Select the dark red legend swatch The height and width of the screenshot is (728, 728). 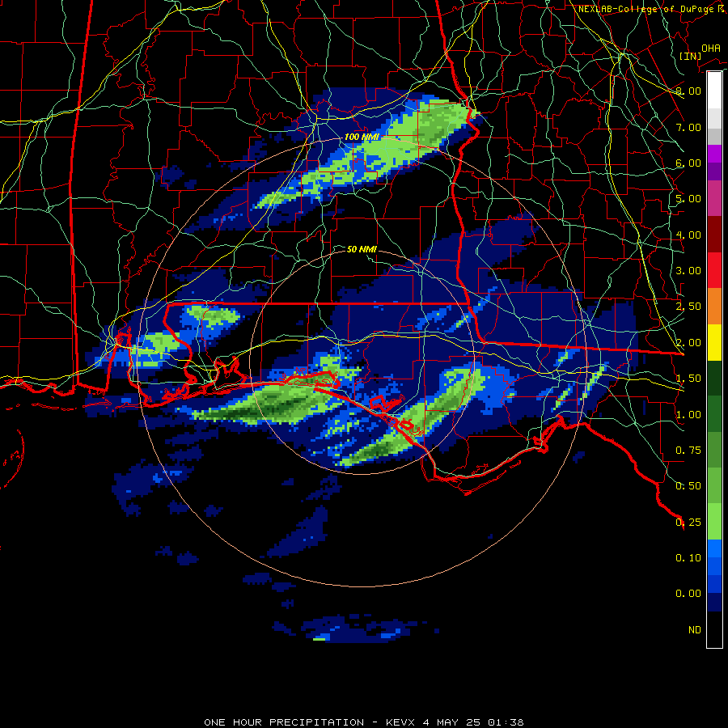click(714, 235)
